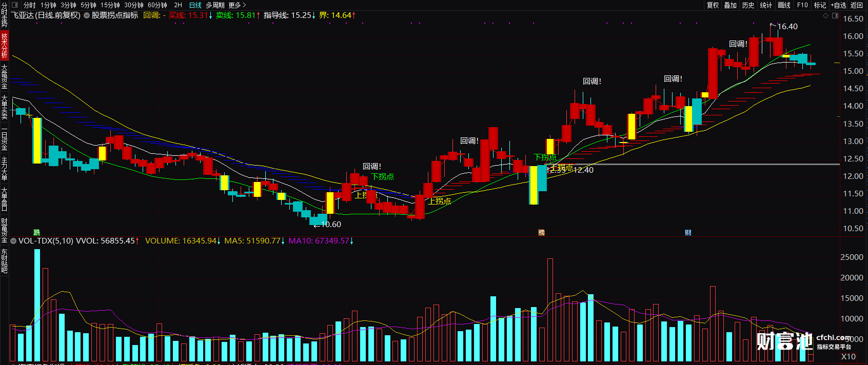Select the 15分钟 period
This screenshot has height=365, width=868.
click(x=110, y=5)
